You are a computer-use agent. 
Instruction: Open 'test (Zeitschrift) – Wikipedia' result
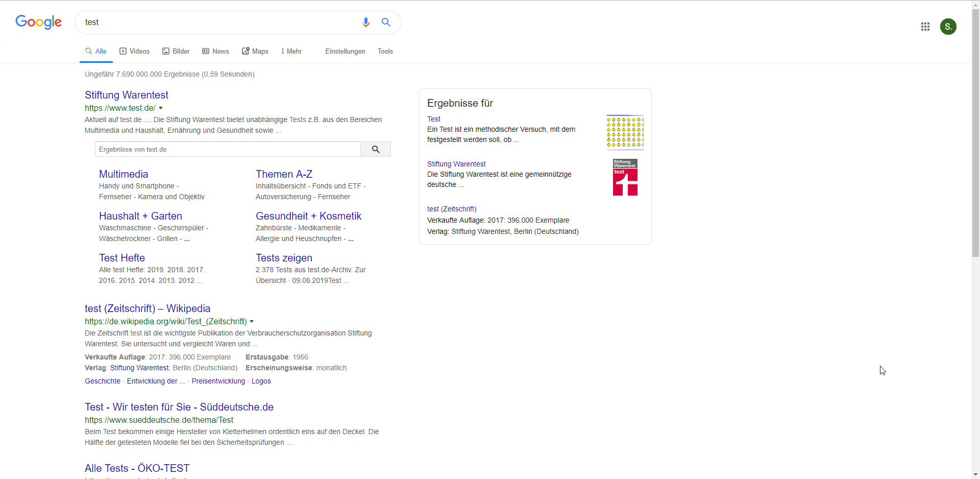[148, 308]
